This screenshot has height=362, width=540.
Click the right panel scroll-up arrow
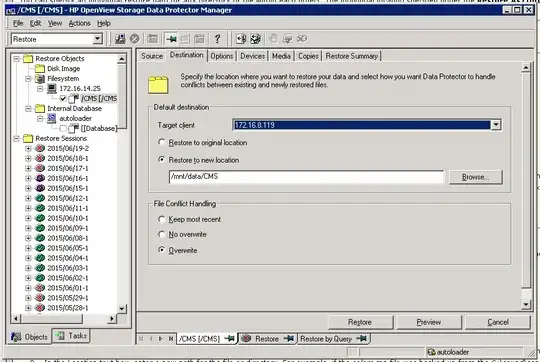(x=526, y=68)
